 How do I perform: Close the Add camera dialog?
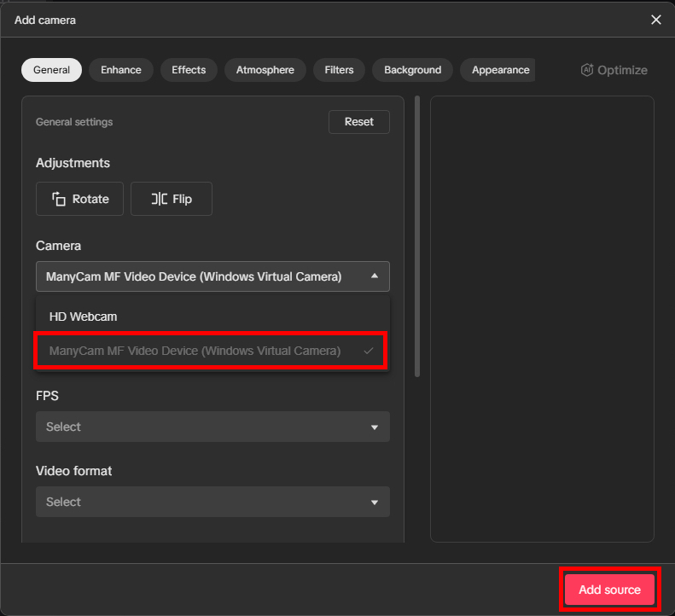click(x=655, y=20)
